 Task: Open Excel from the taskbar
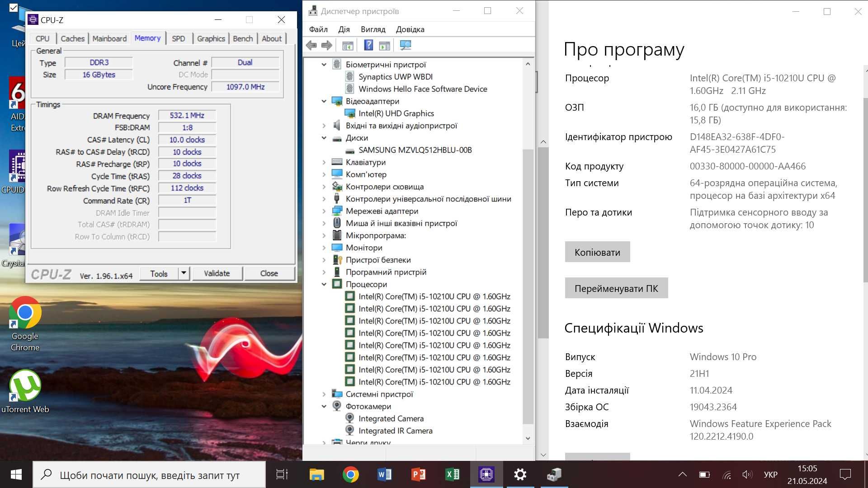(x=453, y=474)
